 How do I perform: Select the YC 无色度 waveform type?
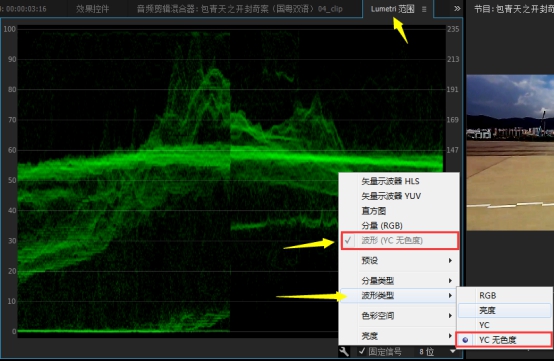(x=504, y=340)
